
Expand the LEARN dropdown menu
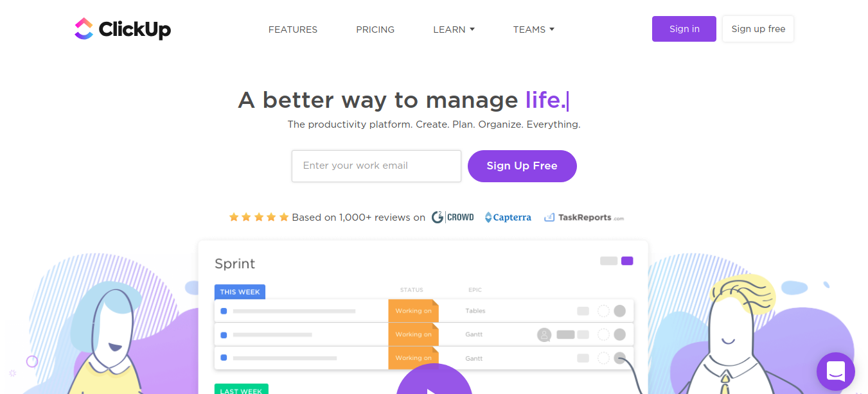tap(454, 30)
